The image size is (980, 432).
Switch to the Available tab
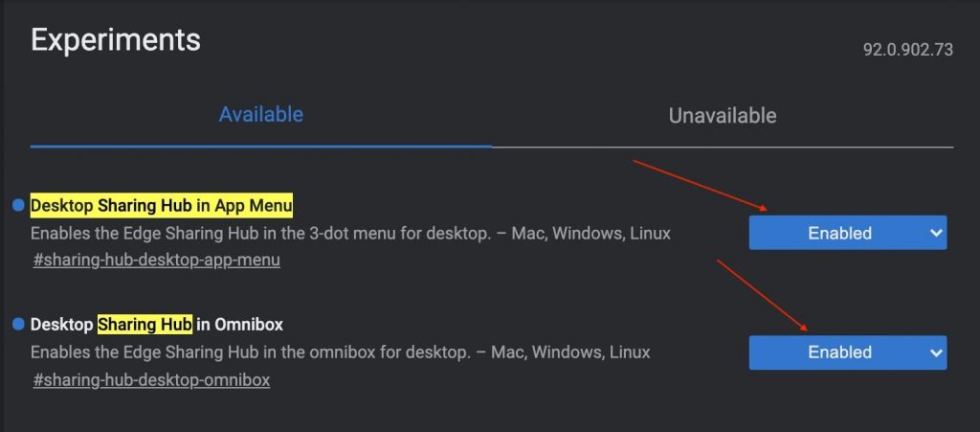[x=260, y=114]
